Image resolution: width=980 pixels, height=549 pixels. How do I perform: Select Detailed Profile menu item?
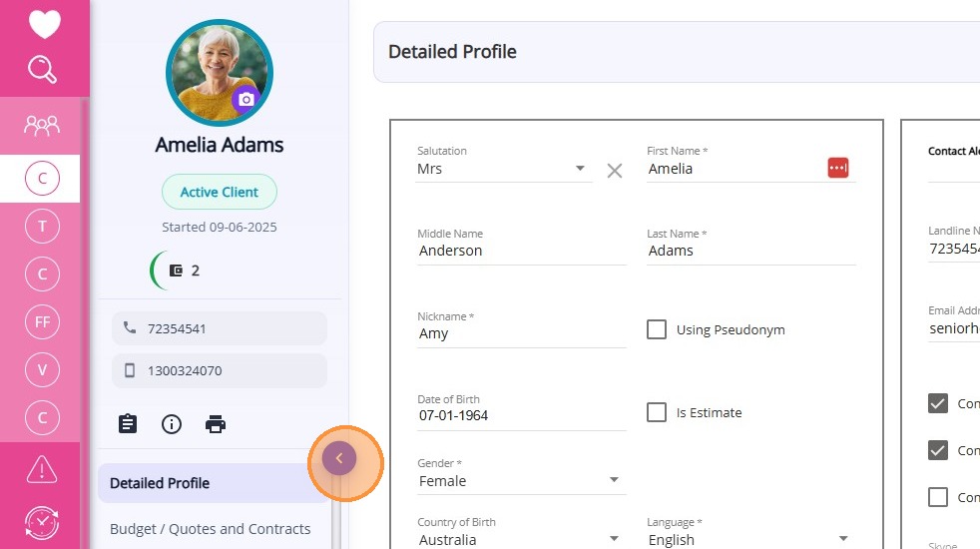point(160,483)
